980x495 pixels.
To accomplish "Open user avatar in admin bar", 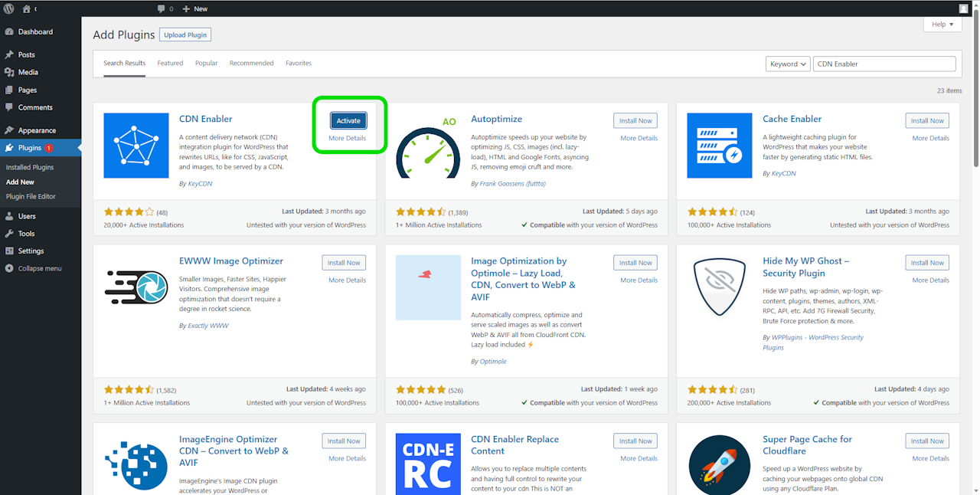I will pyautogui.click(x=963, y=8).
